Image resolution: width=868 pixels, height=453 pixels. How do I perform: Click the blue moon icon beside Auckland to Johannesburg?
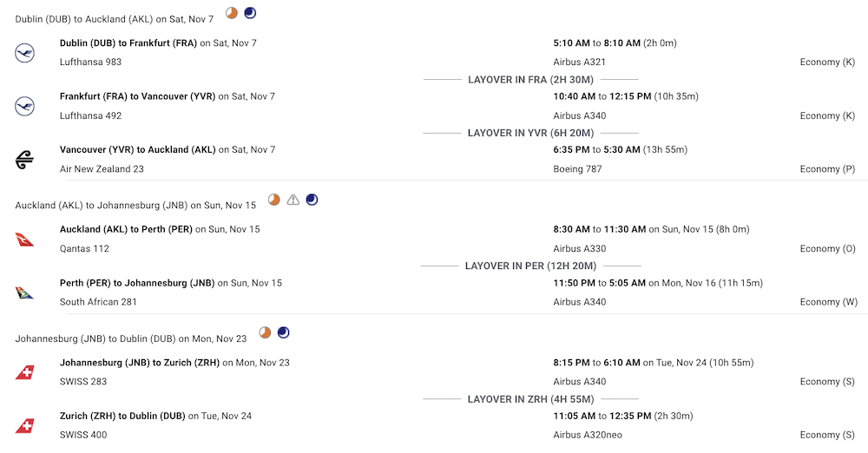click(x=312, y=200)
